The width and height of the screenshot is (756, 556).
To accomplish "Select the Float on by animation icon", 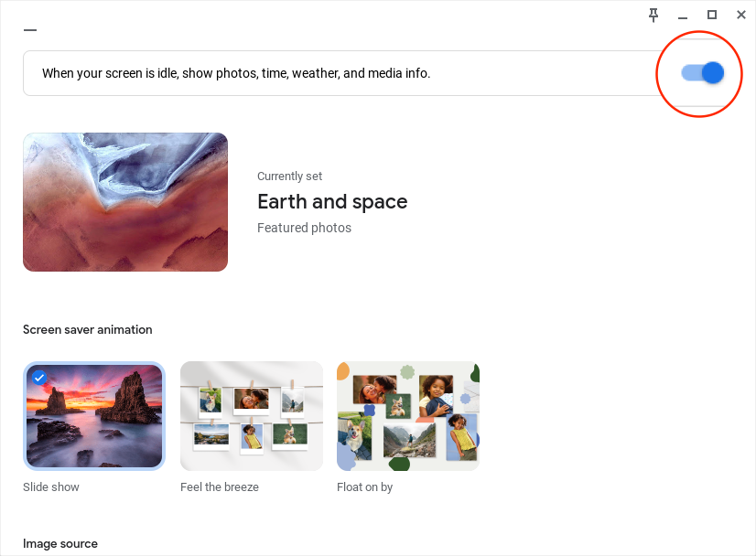I will click(407, 416).
